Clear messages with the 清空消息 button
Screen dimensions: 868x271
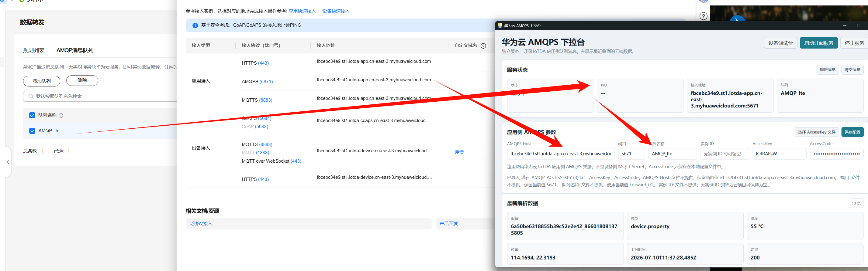[x=852, y=70]
